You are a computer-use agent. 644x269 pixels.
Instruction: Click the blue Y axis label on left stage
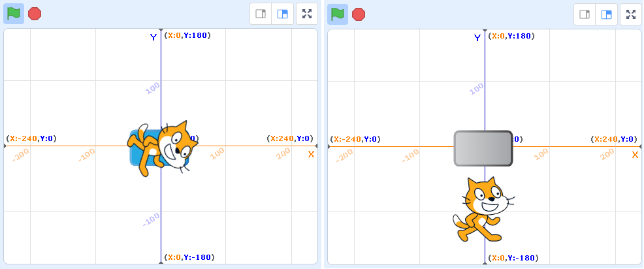coord(153,37)
